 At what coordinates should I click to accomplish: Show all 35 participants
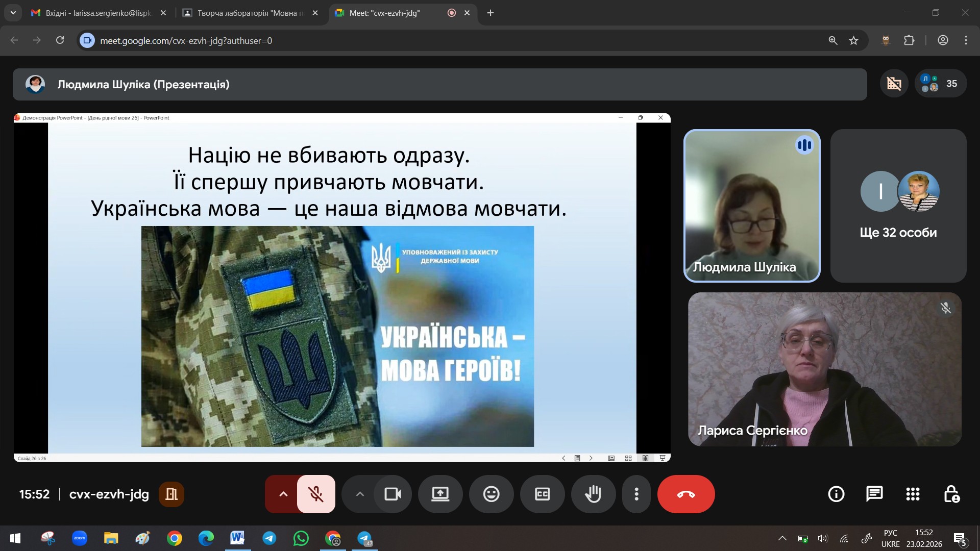pos(941,84)
